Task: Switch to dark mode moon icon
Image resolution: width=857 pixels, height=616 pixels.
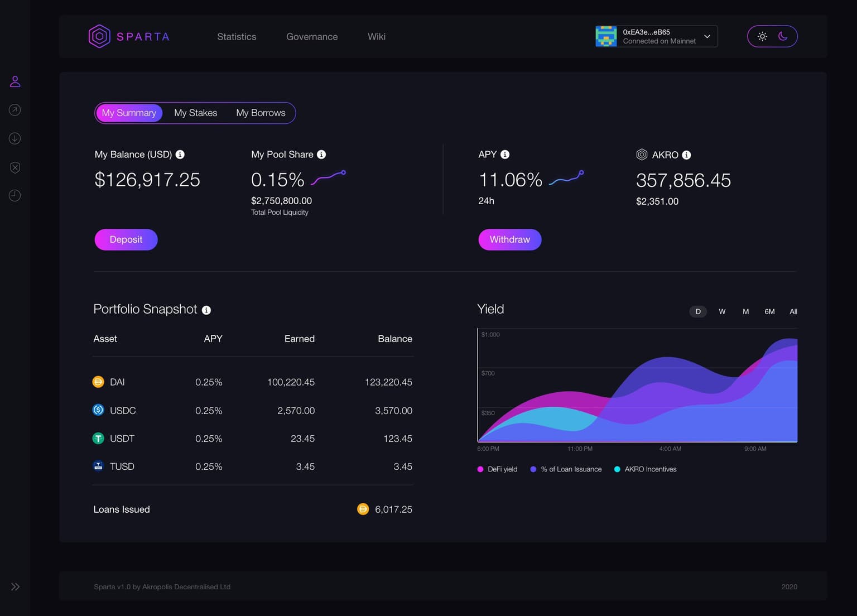Action: tap(783, 36)
